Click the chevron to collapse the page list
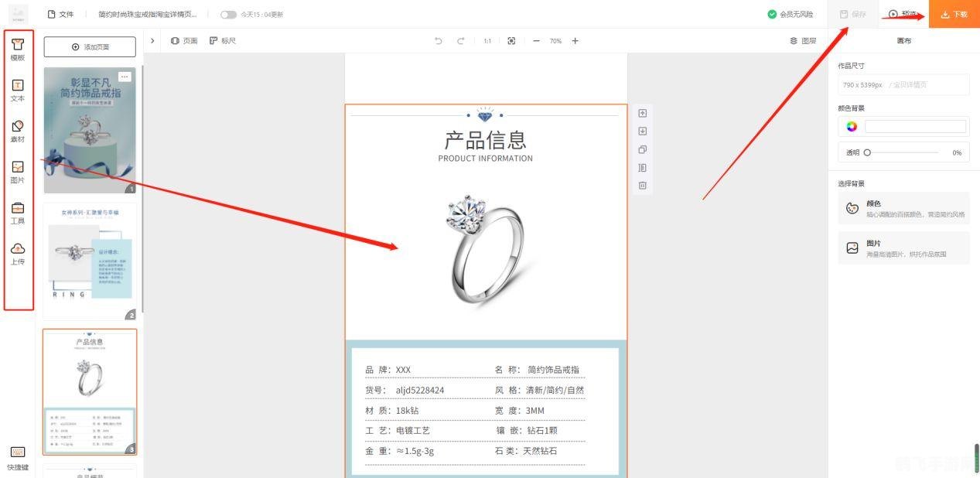 coord(152,40)
